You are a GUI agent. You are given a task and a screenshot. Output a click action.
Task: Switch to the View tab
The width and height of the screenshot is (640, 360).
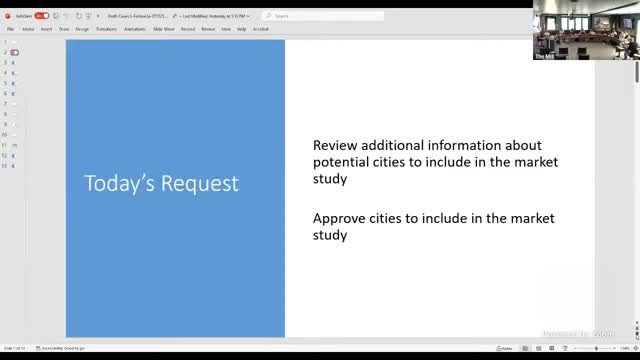(x=226, y=29)
